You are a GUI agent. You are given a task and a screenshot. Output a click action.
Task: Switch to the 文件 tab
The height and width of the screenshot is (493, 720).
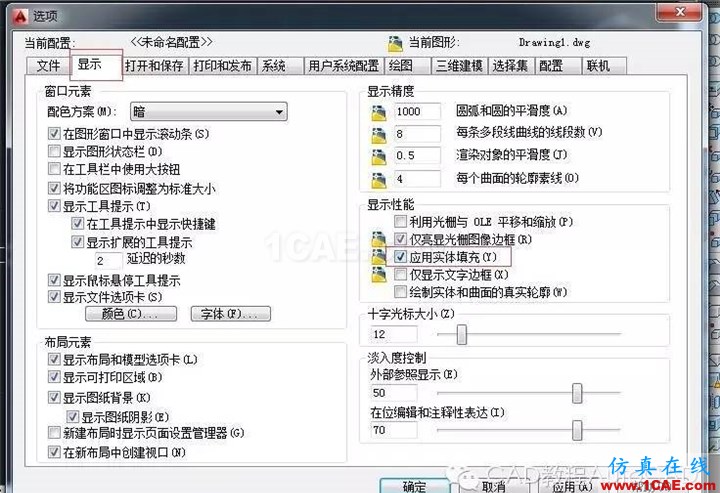pos(49,66)
